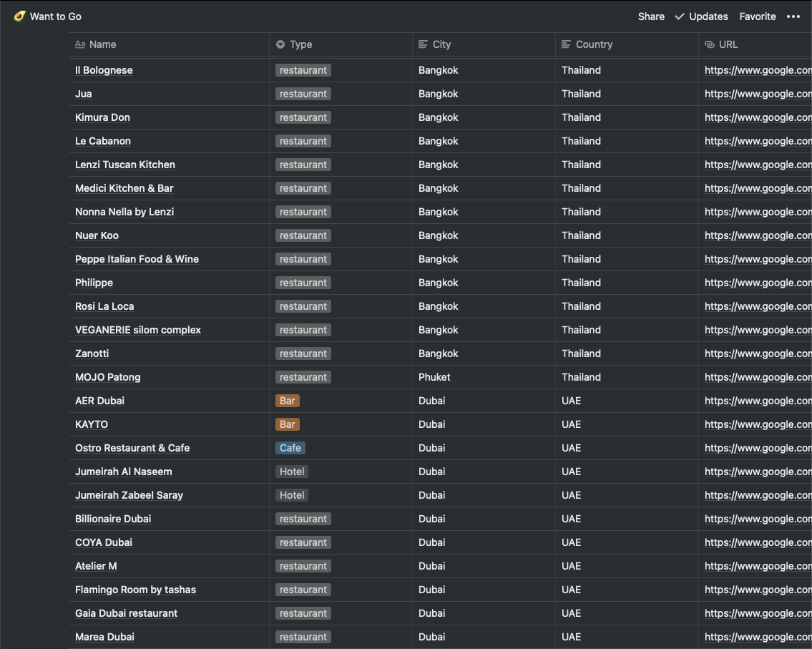
Task: Click the URL column link icon
Action: [710, 44]
